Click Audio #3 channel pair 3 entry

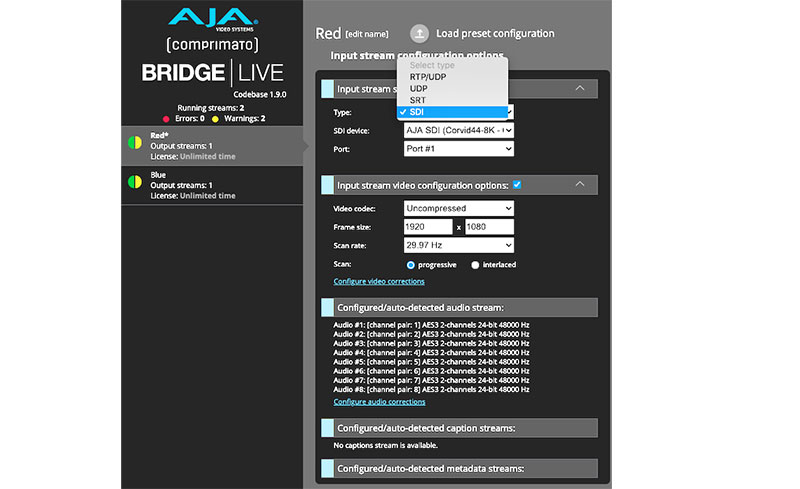(x=431, y=344)
